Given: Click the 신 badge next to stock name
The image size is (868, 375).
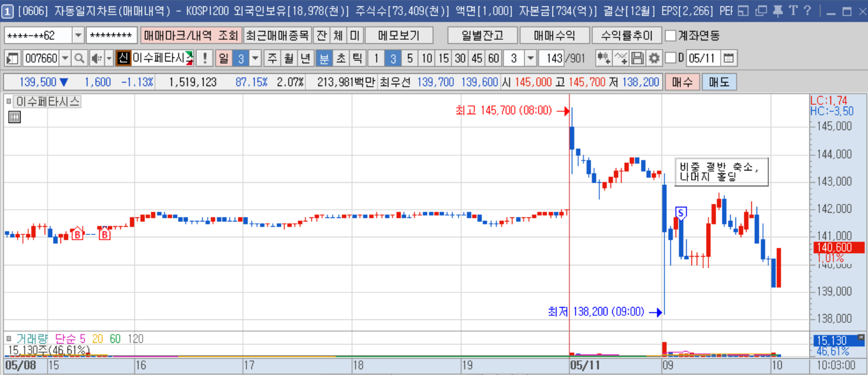Looking at the screenshot, I should 123,58.
